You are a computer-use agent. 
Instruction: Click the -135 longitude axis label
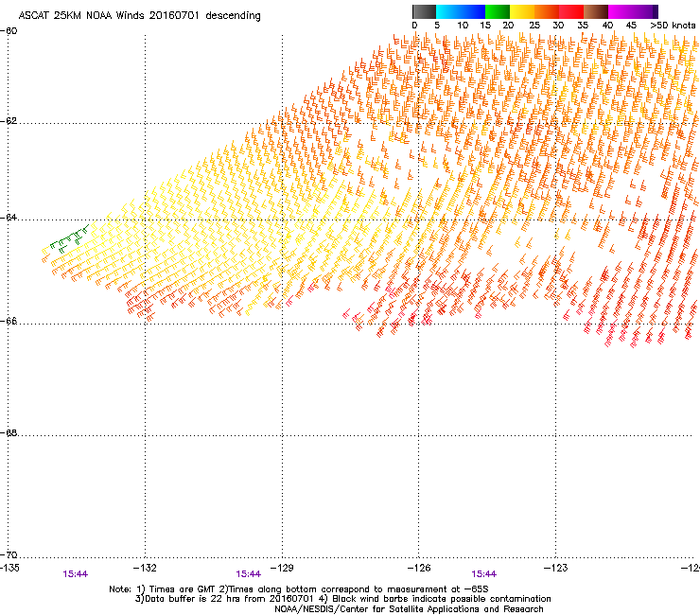[9, 568]
